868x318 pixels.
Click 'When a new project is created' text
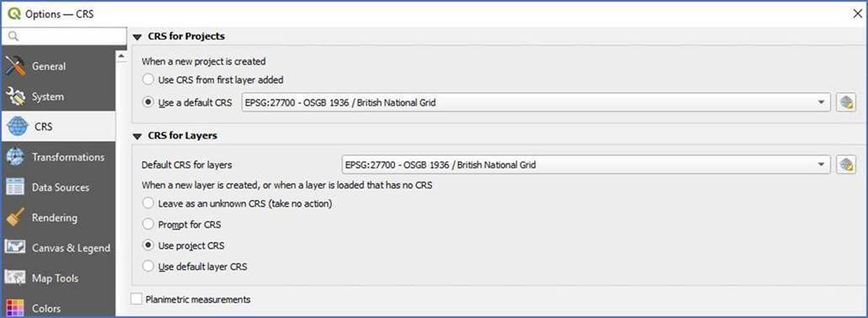click(204, 61)
